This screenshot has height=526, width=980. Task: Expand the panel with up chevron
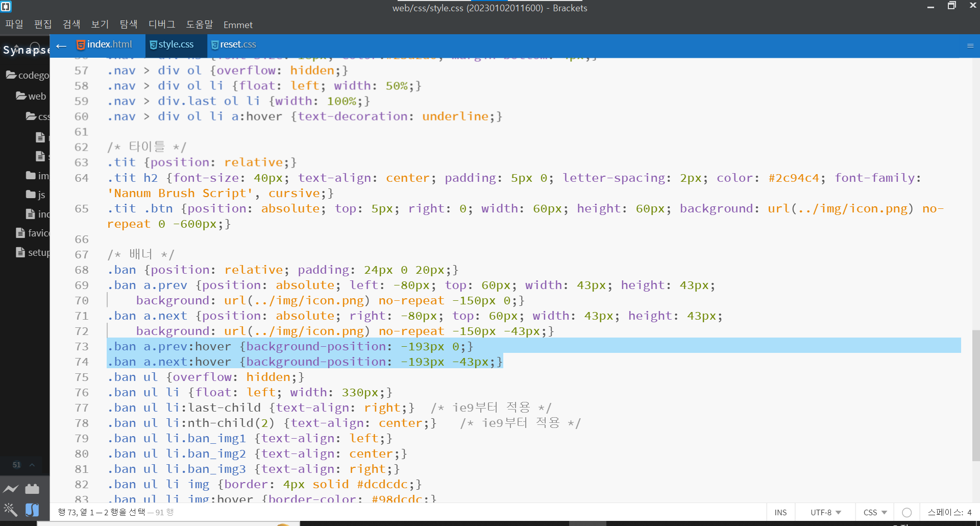(32, 465)
